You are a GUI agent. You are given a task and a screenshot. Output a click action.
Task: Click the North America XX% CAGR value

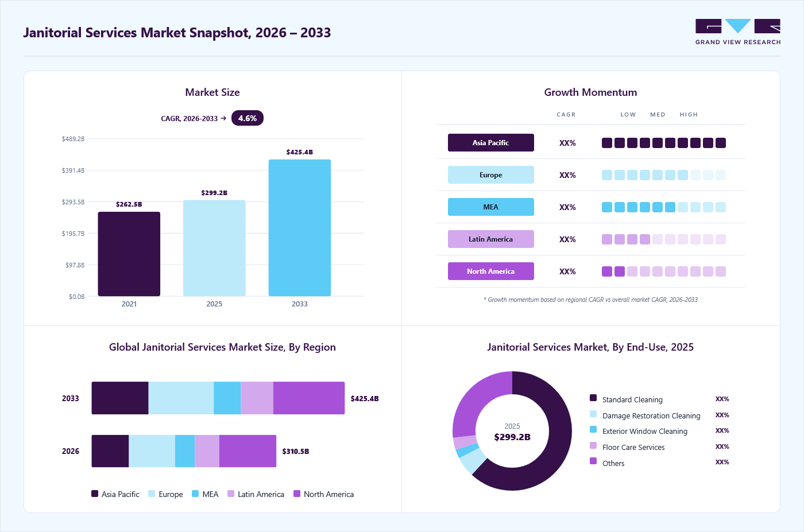567,271
